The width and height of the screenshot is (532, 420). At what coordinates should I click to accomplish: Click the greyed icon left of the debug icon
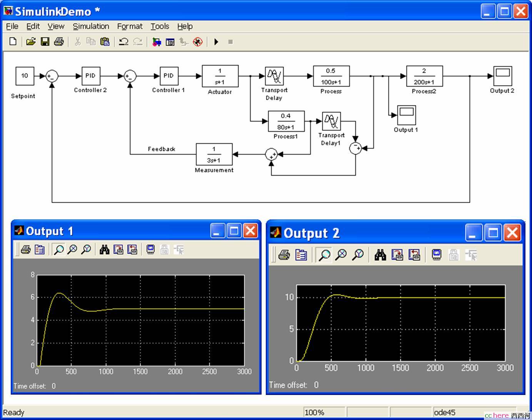(x=184, y=42)
